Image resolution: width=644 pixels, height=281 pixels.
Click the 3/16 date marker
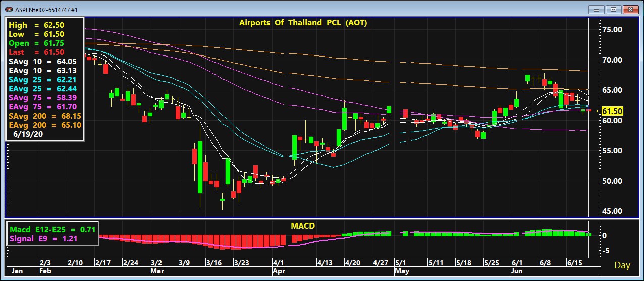[214, 263]
